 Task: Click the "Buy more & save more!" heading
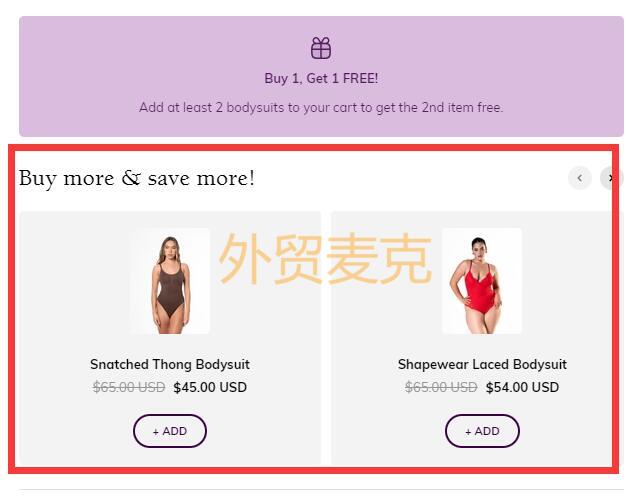point(137,178)
